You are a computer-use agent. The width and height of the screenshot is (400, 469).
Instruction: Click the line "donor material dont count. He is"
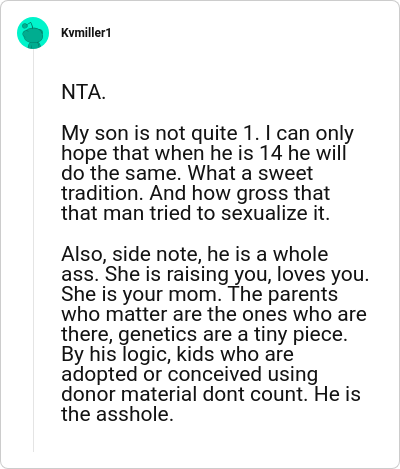(211, 394)
